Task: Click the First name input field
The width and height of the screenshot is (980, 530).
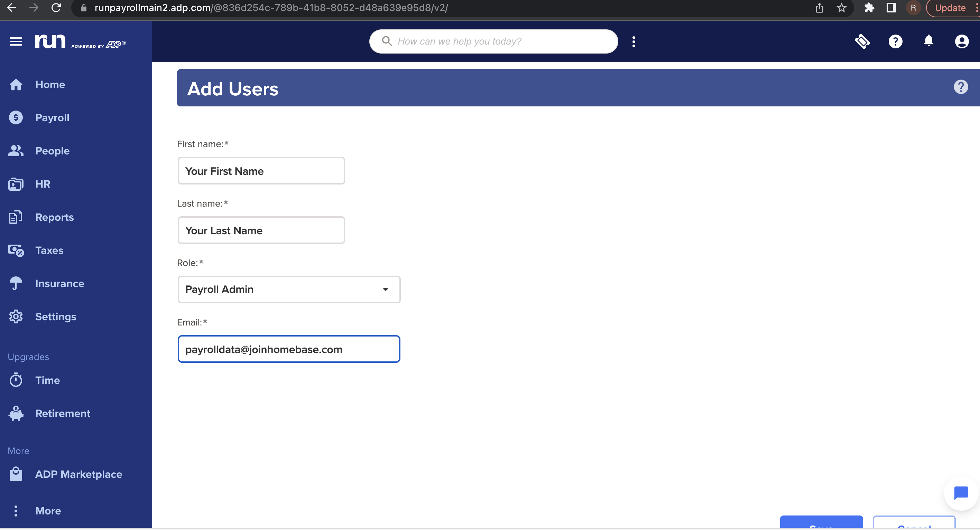Action: pyautogui.click(x=261, y=171)
